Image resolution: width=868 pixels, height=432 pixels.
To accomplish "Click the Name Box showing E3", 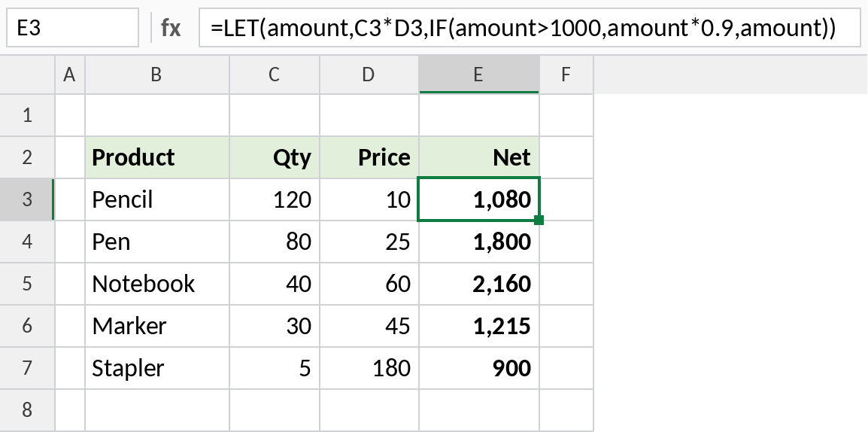I will [x=72, y=28].
